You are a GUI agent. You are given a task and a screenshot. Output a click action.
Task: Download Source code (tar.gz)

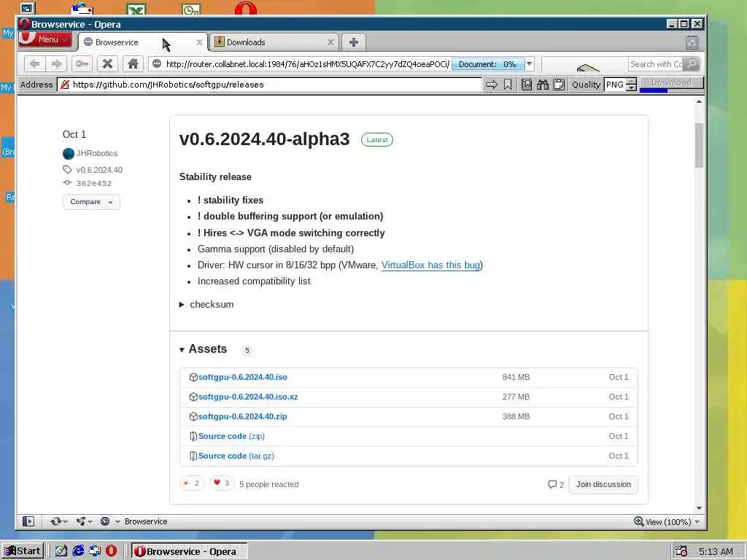[x=236, y=456]
